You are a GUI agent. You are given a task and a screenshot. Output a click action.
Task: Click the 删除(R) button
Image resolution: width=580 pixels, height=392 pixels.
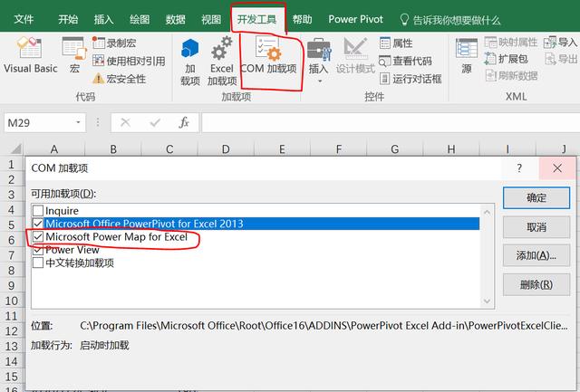point(536,284)
